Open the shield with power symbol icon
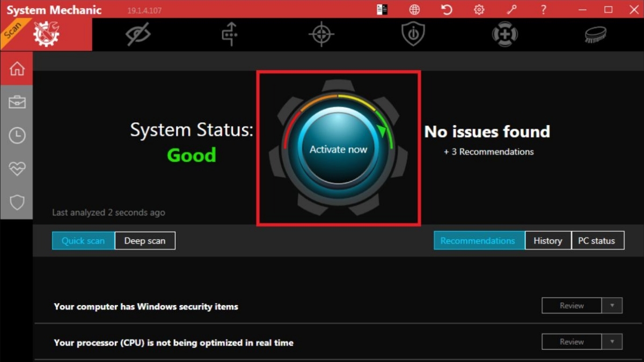This screenshot has width=644, height=362. click(413, 34)
